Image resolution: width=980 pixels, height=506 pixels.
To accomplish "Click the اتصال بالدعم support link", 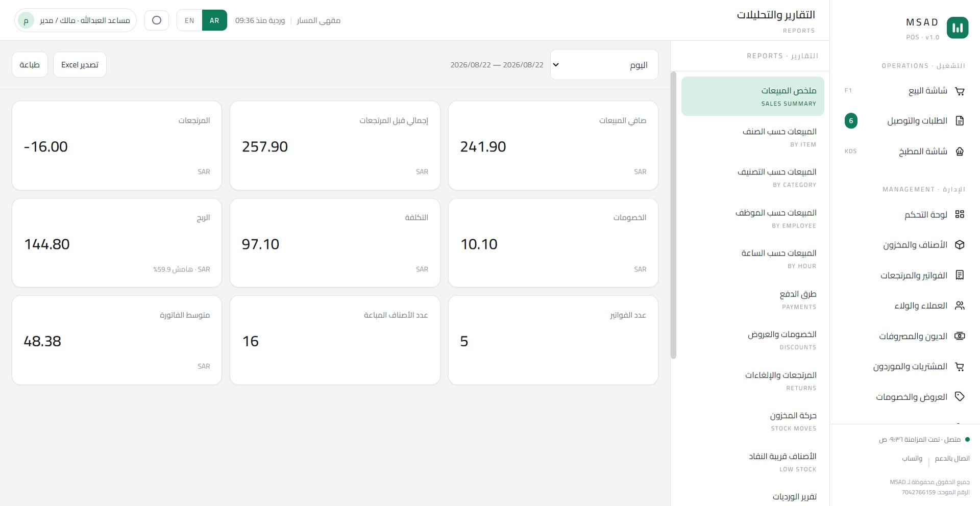I will [952, 459].
